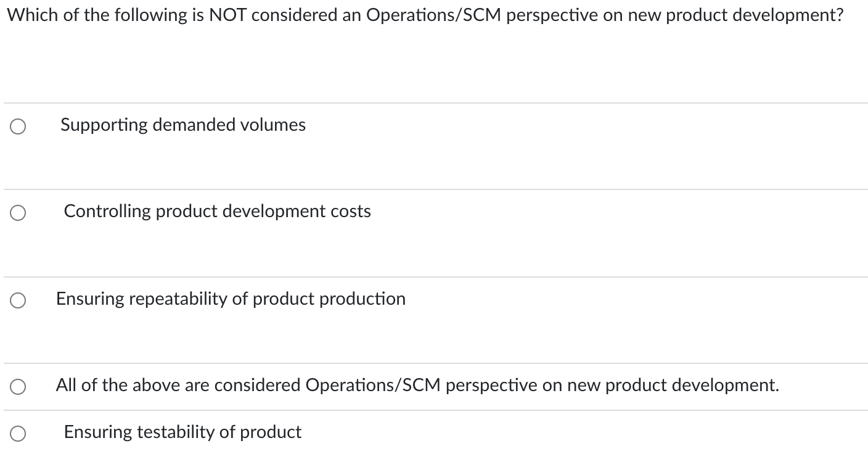Select the radio button for 'Ensuring testability of product'
Viewport: 868px width, 475px height.
[18, 434]
